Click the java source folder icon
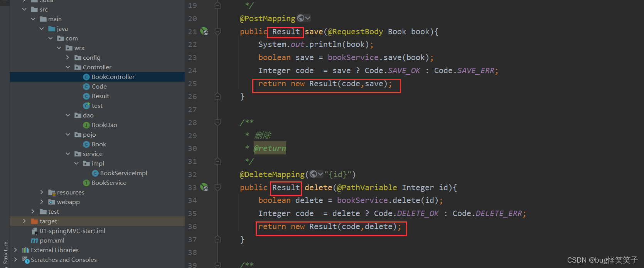Screen dimensions: 644x268 click(52, 28)
